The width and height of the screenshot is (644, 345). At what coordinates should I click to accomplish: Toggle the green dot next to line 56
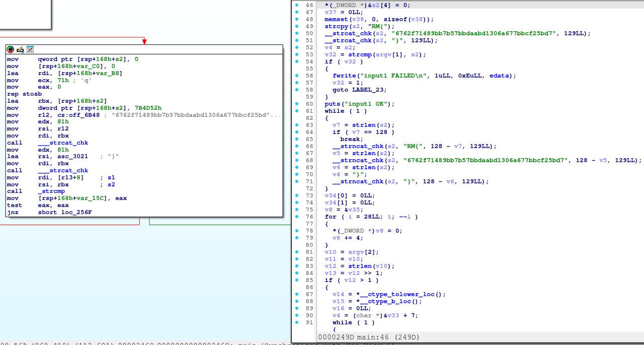pyautogui.click(x=297, y=76)
